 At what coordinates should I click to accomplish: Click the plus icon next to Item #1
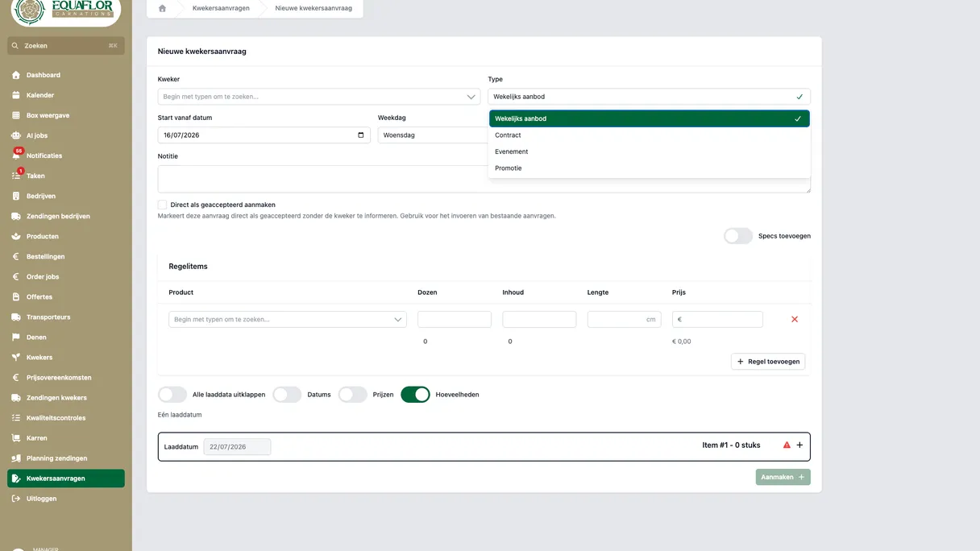click(x=799, y=445)
